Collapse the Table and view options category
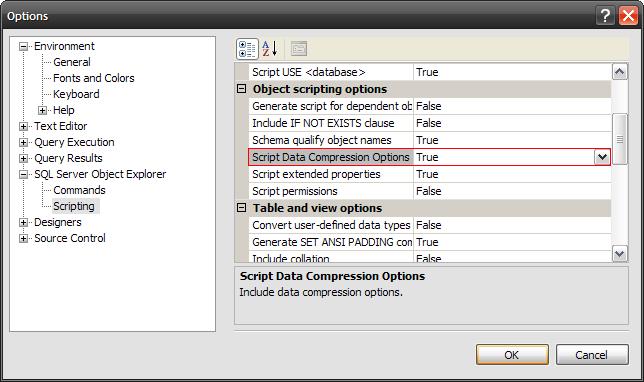Screen dimensions: 644x382 tap(242, 208)
